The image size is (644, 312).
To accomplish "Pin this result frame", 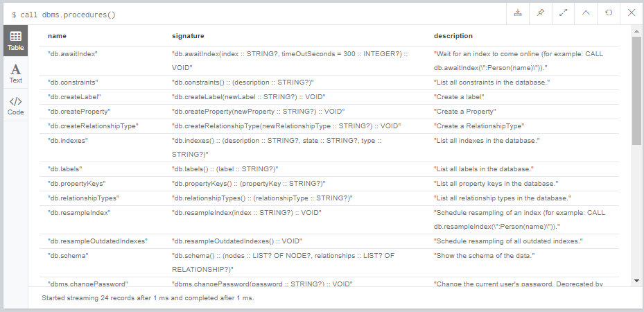I will tap(541, 12).
